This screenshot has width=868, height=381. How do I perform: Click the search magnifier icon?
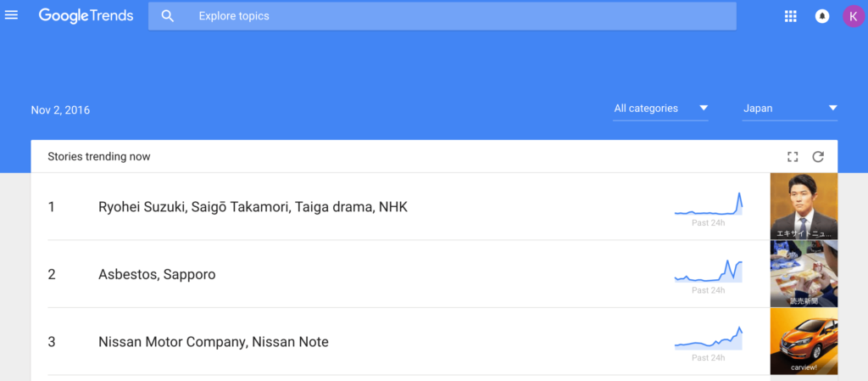(168, 16)
